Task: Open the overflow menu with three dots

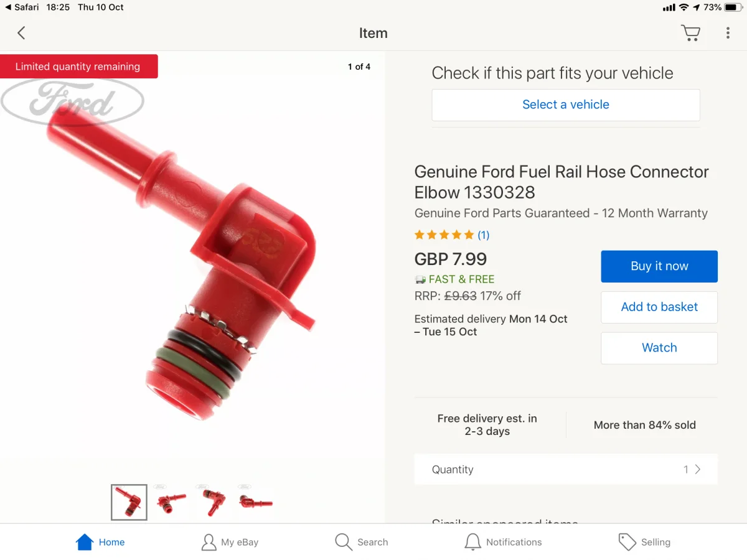Action: point(727,33)
